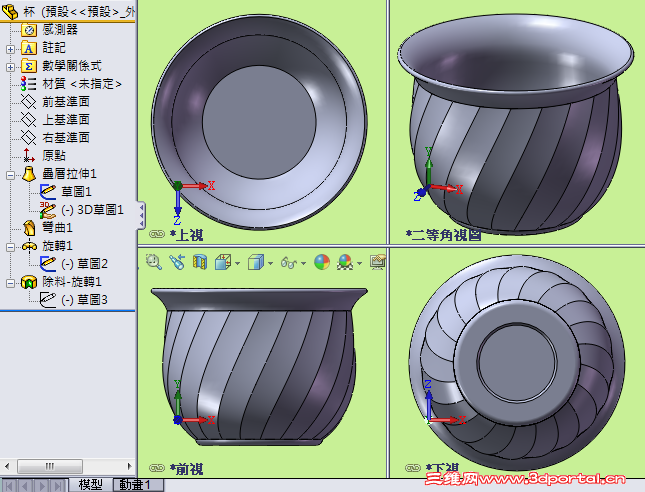
Task: Click the Display Style cube icon
Action: coord(255,262)
